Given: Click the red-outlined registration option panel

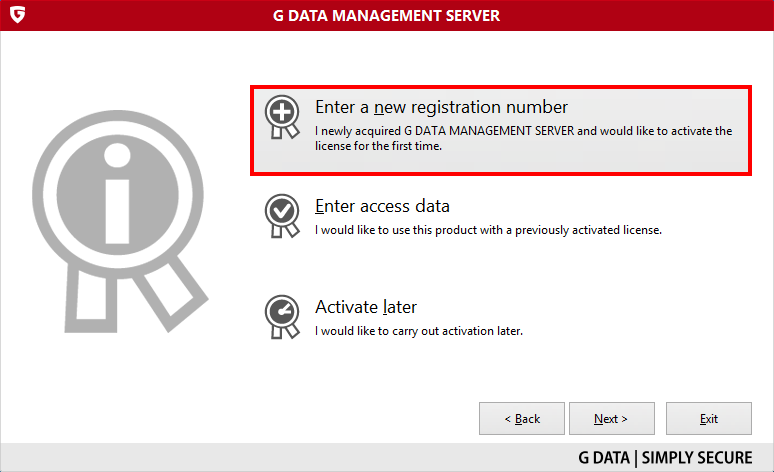Looking at the screenshot, I should click(x=501, y=130).
